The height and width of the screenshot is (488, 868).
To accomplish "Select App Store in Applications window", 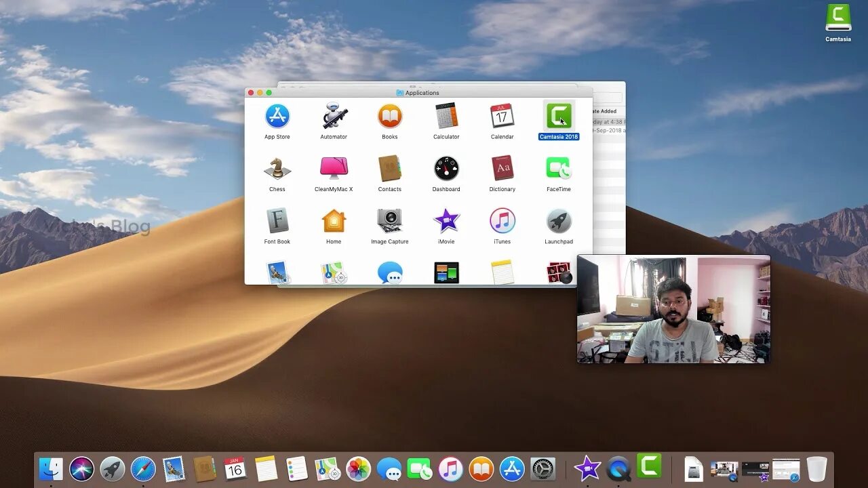I will click(277, 117).
